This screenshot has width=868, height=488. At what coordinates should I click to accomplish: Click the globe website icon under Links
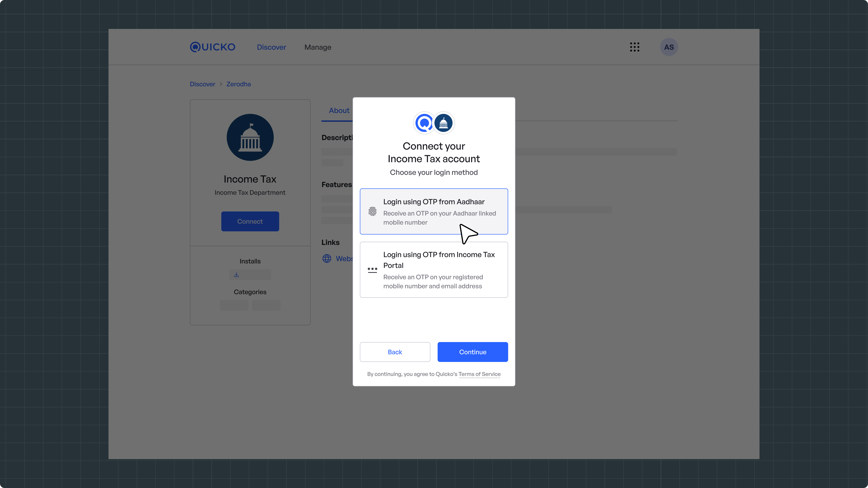(327, 259)
